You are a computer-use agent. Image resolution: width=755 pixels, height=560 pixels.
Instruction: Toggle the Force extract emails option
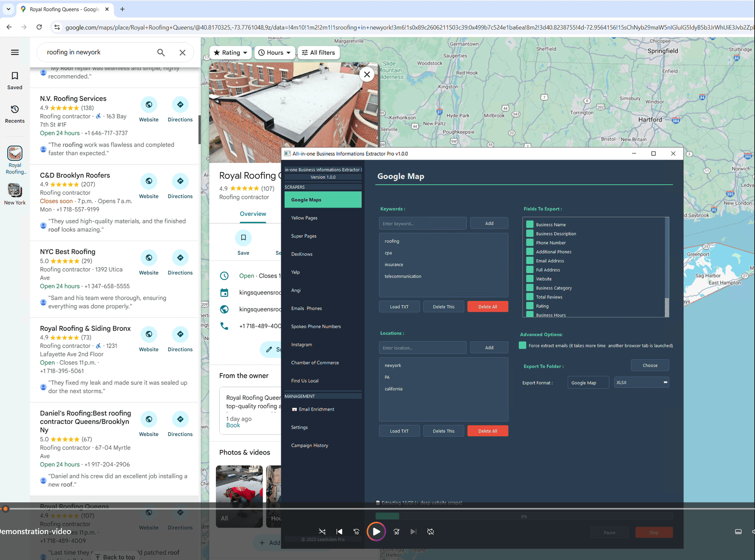pyautogui.click(x=522, y=345)
